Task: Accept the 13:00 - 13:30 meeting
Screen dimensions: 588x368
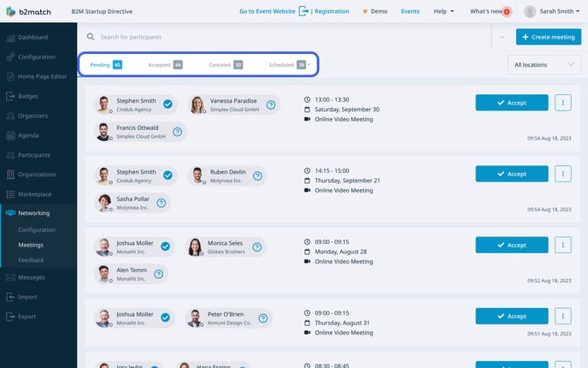Action: point(511,103)
